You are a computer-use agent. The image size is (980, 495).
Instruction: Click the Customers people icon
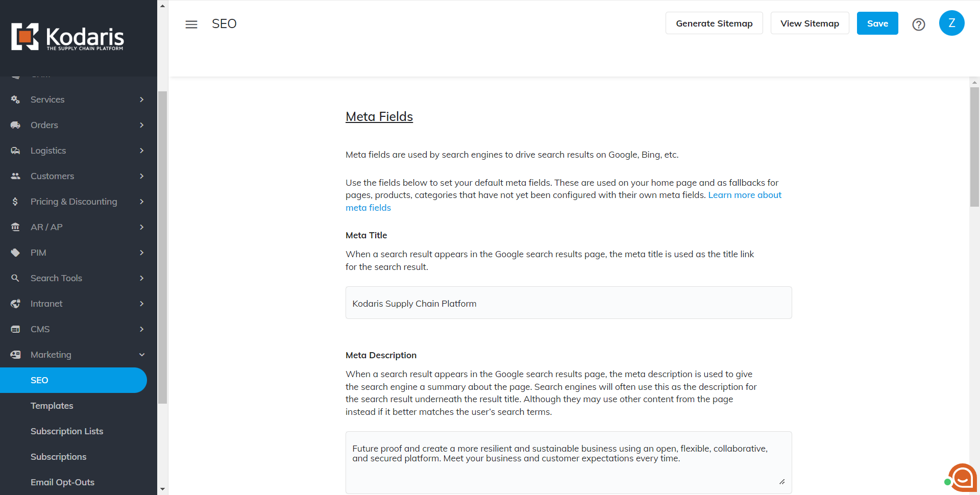(x=16, y=176)
